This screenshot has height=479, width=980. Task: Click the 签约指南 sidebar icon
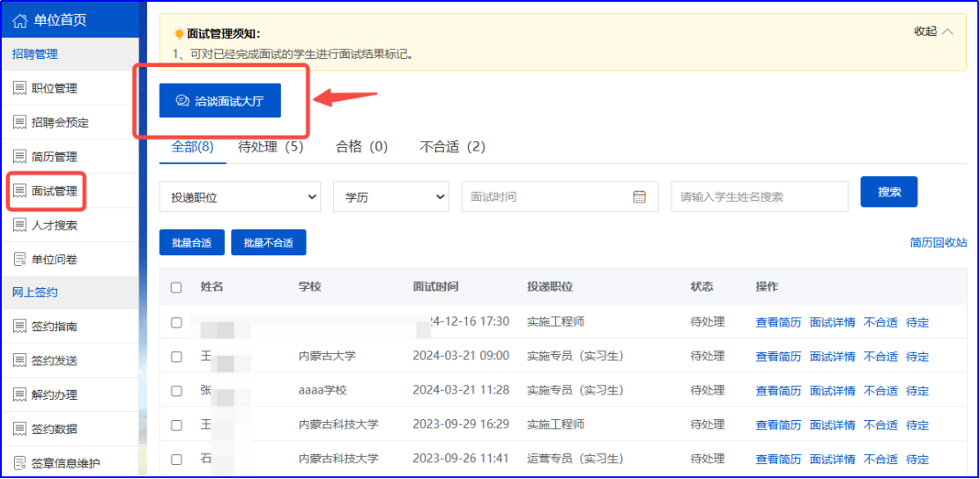click(x=19, y=327)
